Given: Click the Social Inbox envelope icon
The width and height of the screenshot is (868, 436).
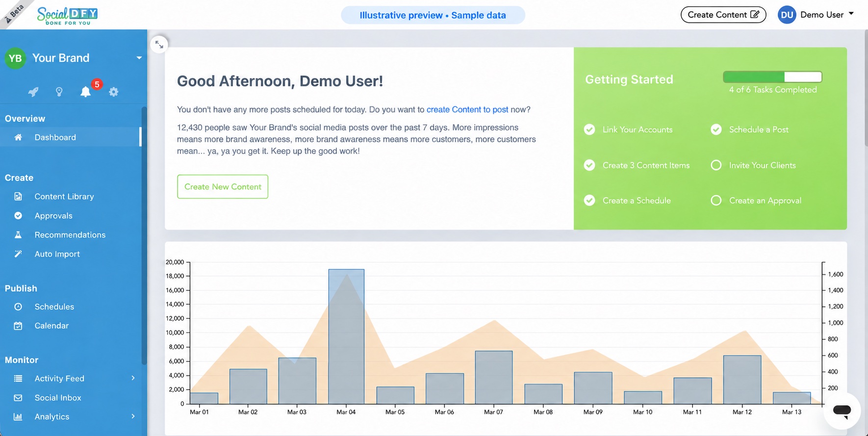Looking at the screenshot, I should [x=18, y=398].
